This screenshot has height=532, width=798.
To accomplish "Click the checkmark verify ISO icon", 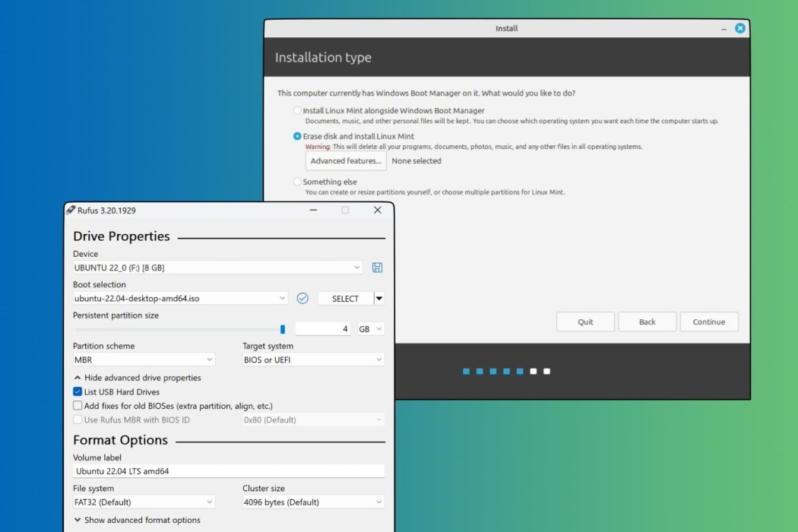I will click(x=302, y=299).
